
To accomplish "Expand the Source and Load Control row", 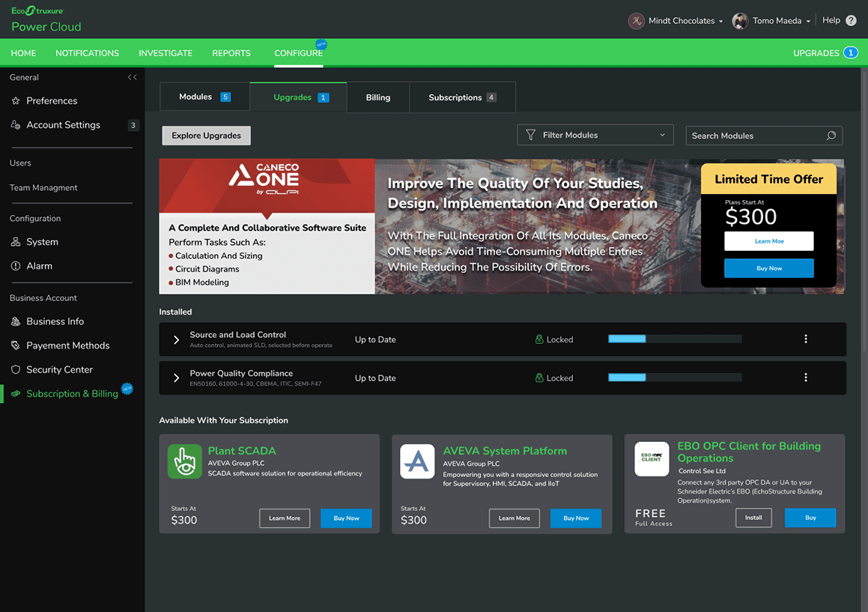I will pos(176,339).
